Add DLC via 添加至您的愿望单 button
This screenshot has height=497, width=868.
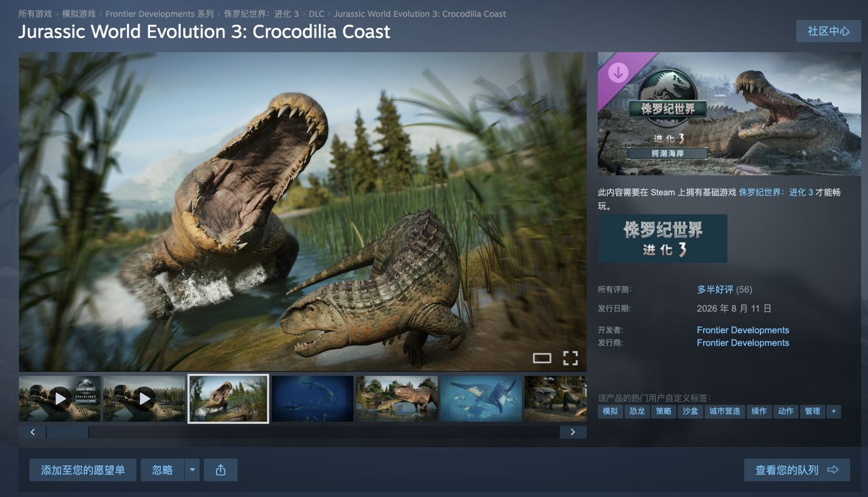tap(83, 470)
